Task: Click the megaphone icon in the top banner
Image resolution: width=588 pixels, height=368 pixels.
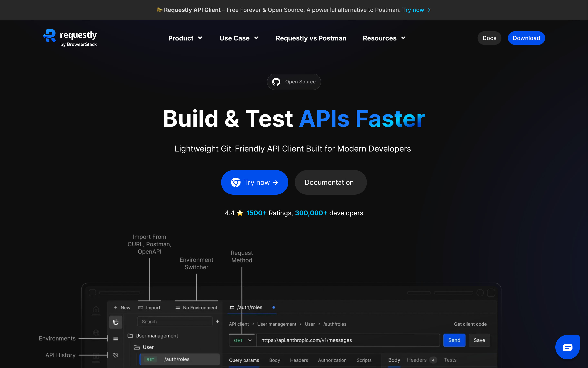Action: click(x=159, y=10)
